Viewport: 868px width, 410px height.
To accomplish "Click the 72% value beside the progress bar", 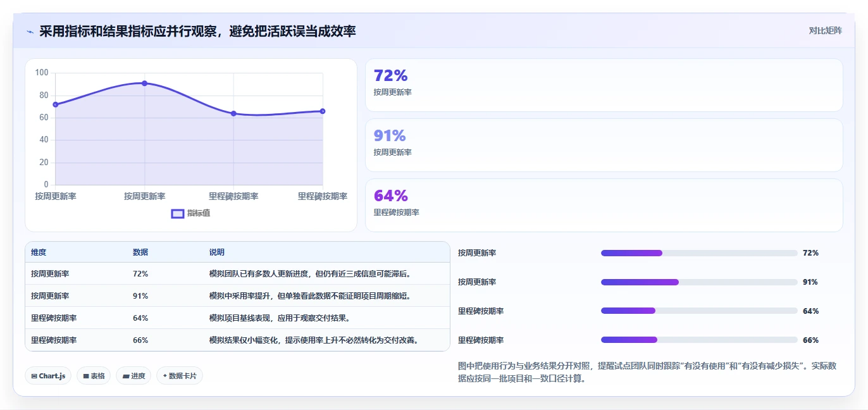I will point(810,253).
